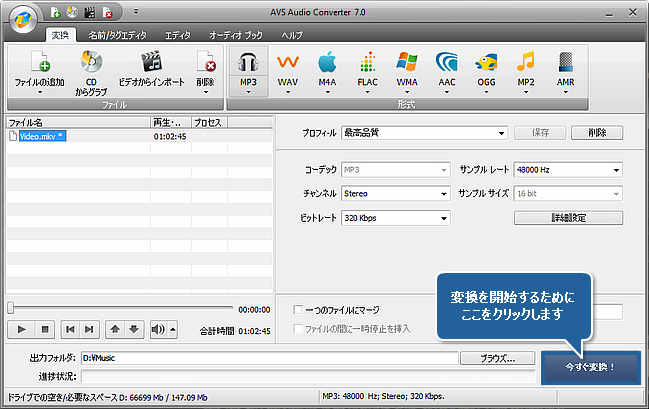Select the AMR format icon
The height and width of the screenshot is (409, 649).
[565, 62]
